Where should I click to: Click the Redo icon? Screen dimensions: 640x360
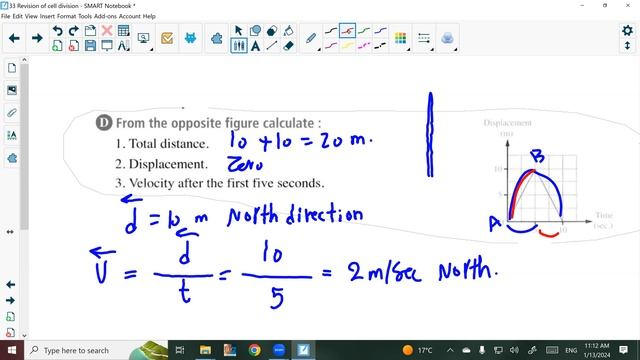(x=74, y=31)
